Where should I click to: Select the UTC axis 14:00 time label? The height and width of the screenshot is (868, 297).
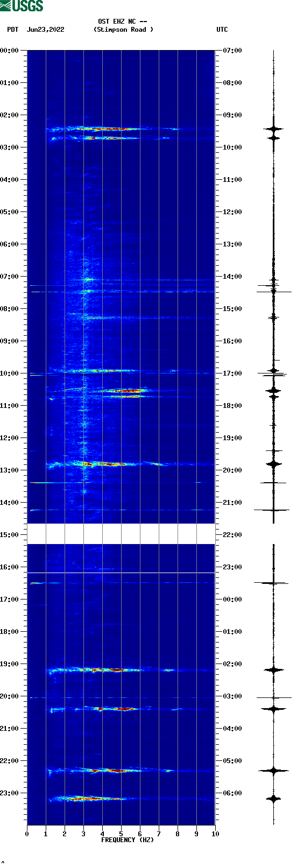[x=232, y=277]
